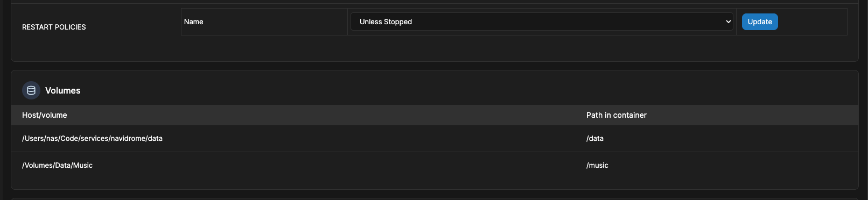868x200 pixels.
Task: Click the blank header area right of Volumes title
Action: (468, 90)
